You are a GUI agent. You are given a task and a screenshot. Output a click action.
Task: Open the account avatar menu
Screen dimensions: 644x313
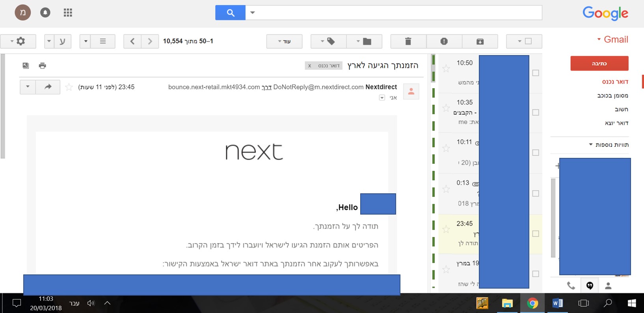click(x=23, y=13)
